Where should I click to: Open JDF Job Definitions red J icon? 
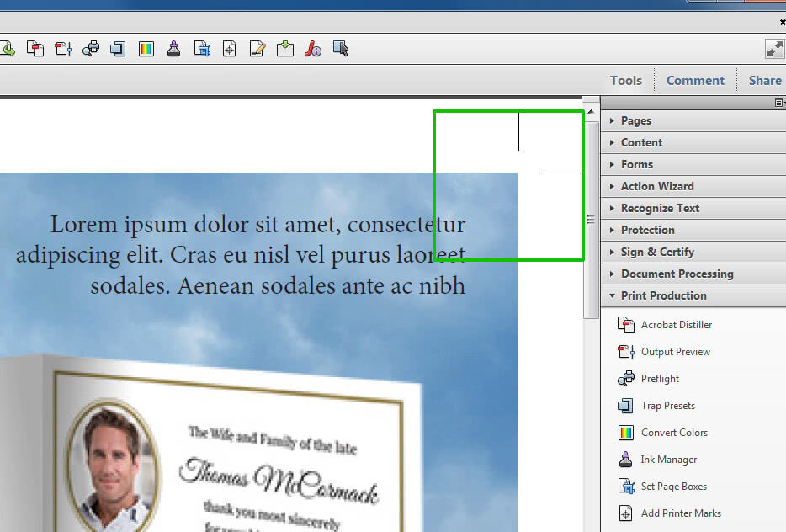pyautogui.click(x=313, y=49)
